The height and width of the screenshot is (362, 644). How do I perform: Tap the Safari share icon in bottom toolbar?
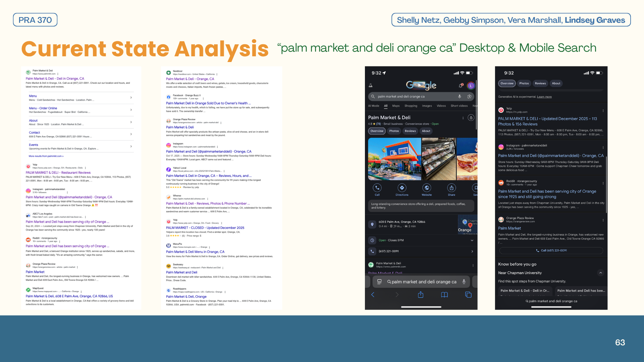[421, 295]
